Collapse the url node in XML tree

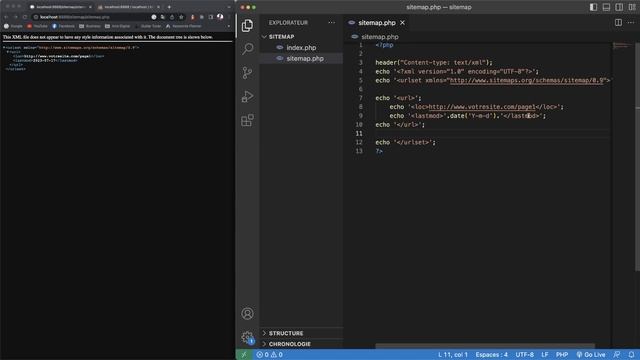pos(8,52)
